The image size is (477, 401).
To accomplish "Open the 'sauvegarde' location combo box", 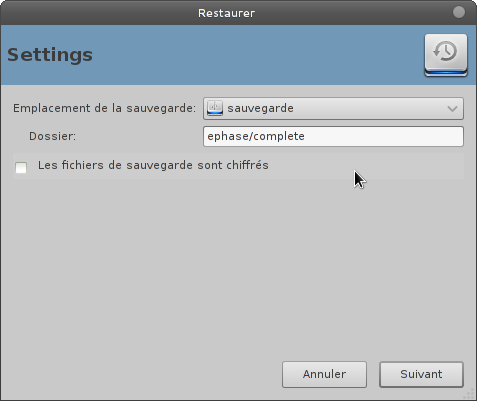I will 333,108.
